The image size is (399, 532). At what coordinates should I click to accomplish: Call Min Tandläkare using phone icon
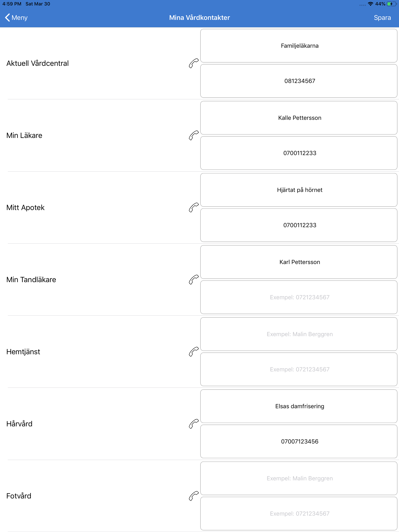pos(194,279)
